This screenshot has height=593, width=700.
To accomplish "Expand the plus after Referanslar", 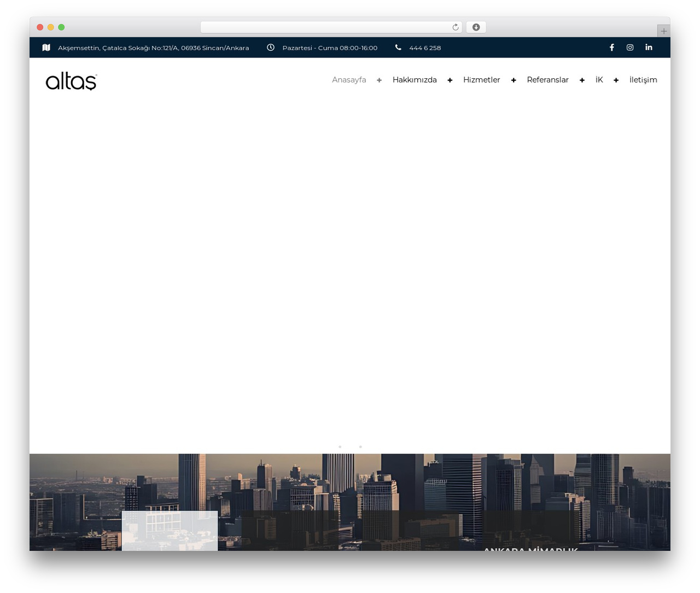I will pos(582,80).
